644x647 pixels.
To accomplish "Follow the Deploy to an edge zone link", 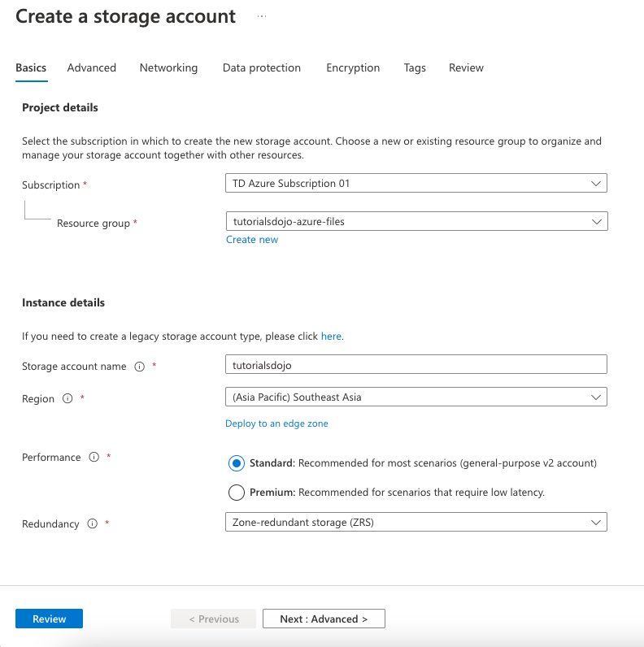I will (x=276, y=423).
